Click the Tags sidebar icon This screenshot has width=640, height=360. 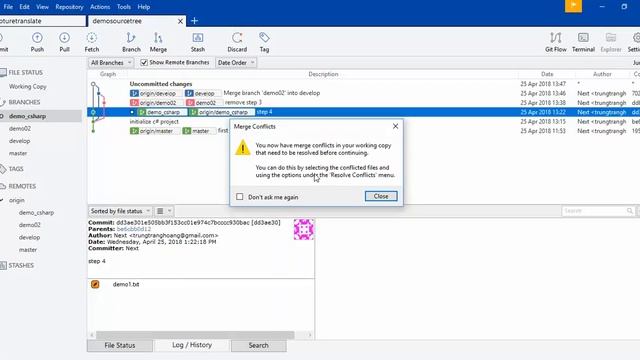click(x=3, y=169)
